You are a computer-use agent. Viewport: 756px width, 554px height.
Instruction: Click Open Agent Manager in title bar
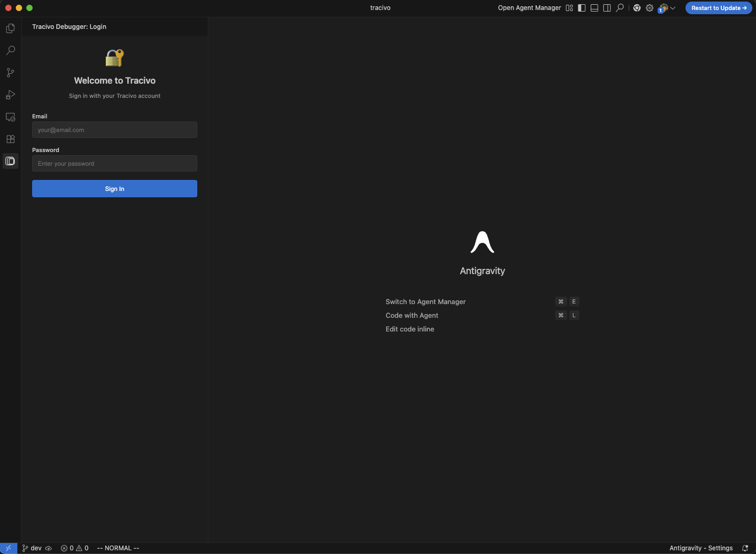(529, 8)
